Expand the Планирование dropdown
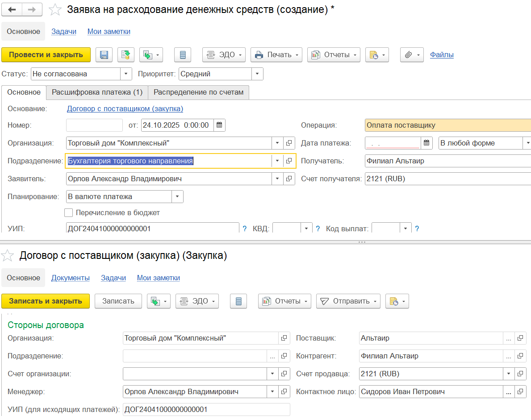 click(177, 197)
